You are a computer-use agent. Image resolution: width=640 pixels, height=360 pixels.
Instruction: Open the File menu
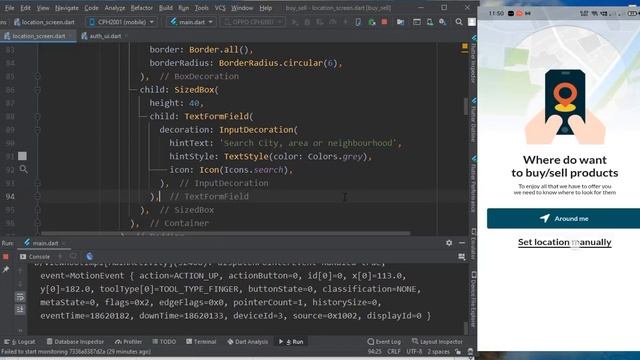click(x=9, y=8)
